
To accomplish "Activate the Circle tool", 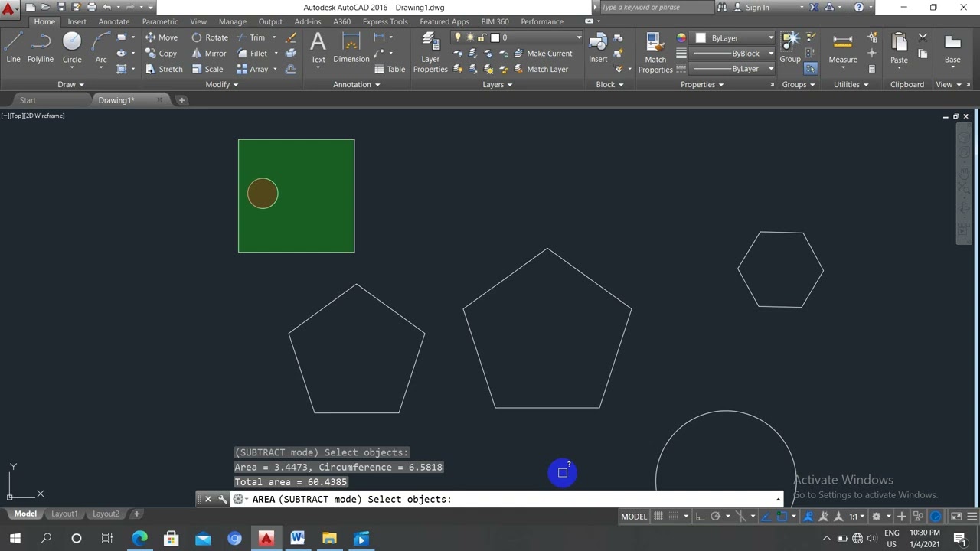I will (72, 47).
